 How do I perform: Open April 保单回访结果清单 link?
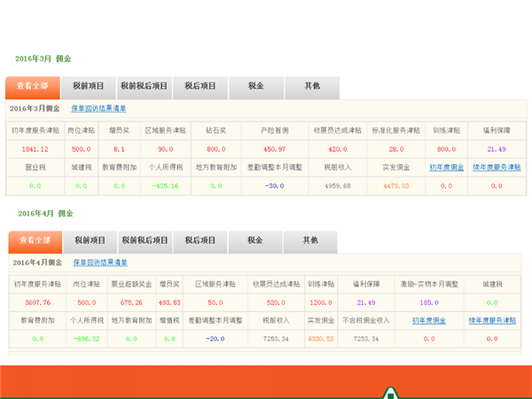(x=100, y=262)
